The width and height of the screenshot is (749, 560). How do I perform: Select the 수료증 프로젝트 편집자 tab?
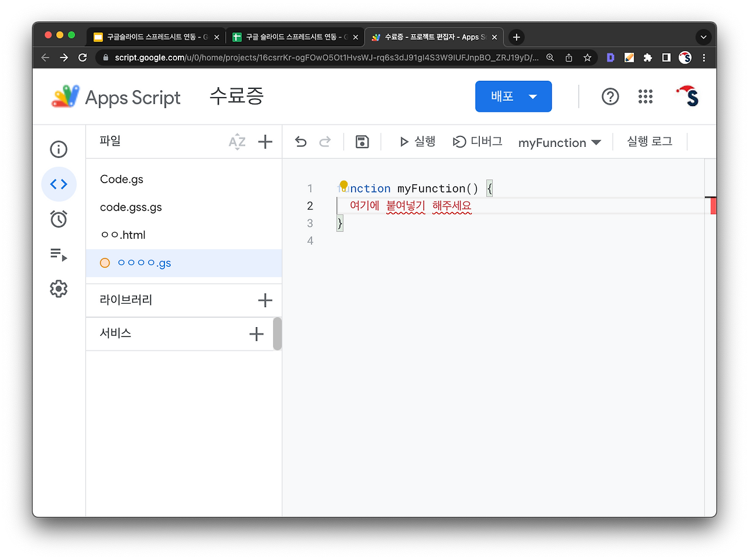(434, 37)
